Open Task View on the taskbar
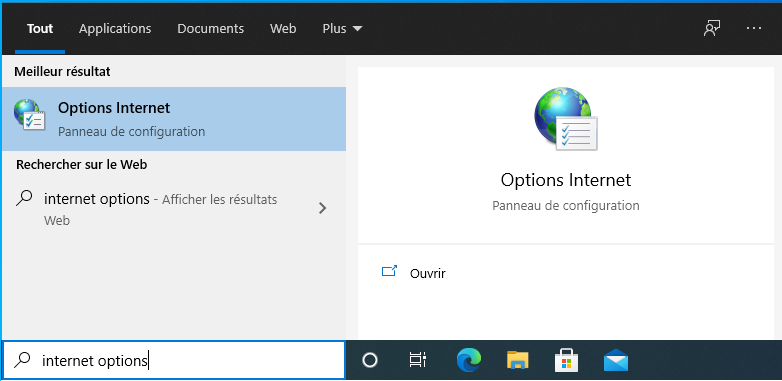This screenshot has width=782, height=381. (417, 360)
